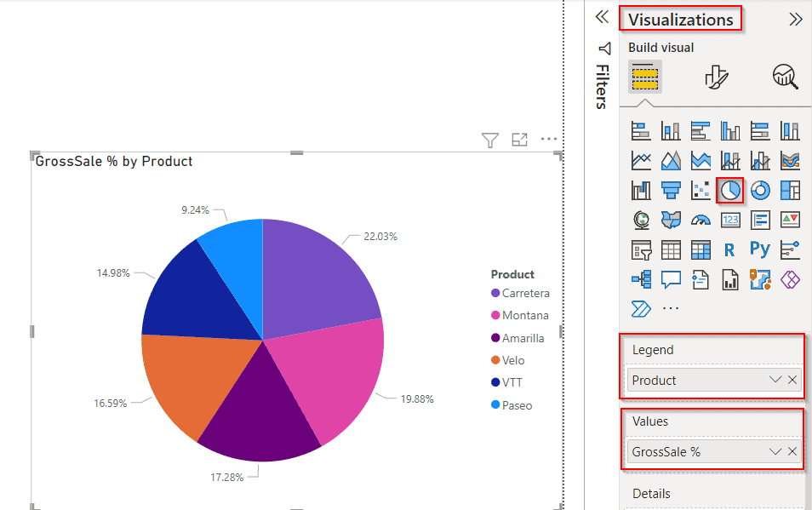Screen dimensions: 812x510
Task: Select the donut chart visual
Action: [x=760, y=191]
